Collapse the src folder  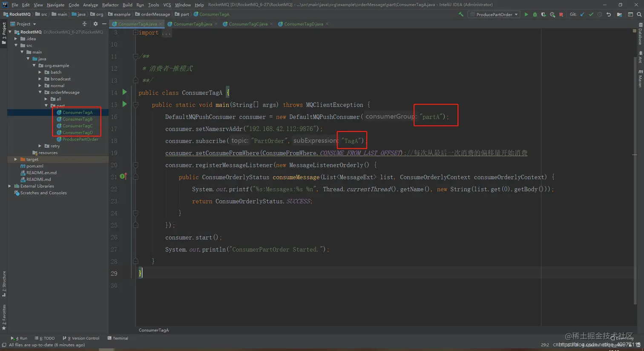[x=16, y=46]
